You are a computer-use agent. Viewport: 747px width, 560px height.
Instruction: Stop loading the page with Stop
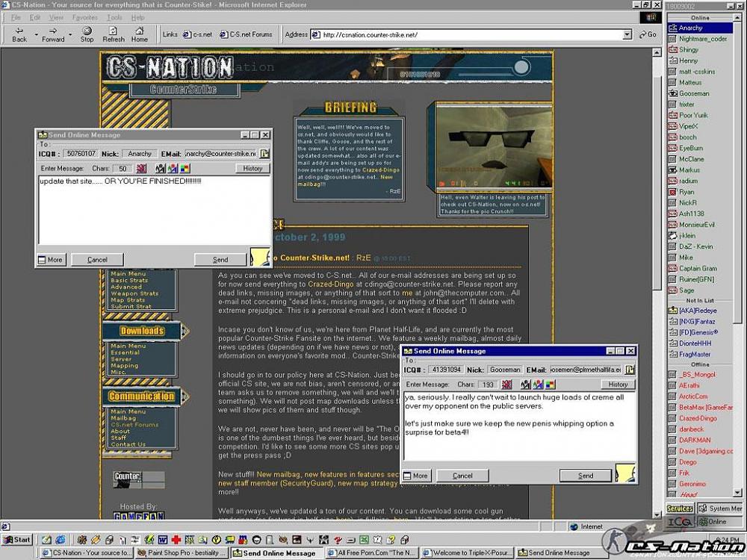[x=87, y=35]
